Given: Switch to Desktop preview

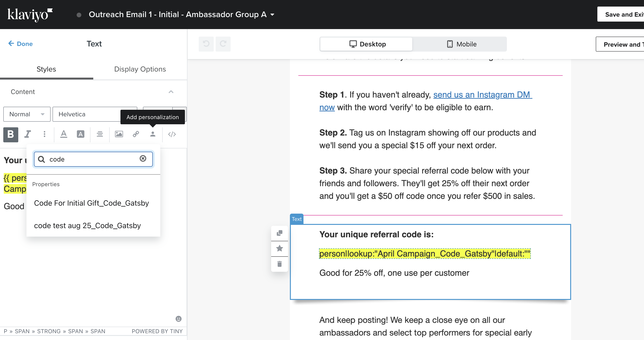Looking at the screenshot, I should [367, 44].
